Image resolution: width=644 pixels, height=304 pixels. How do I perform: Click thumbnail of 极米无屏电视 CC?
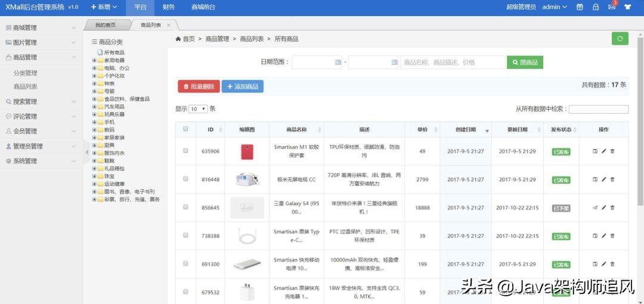247,179
